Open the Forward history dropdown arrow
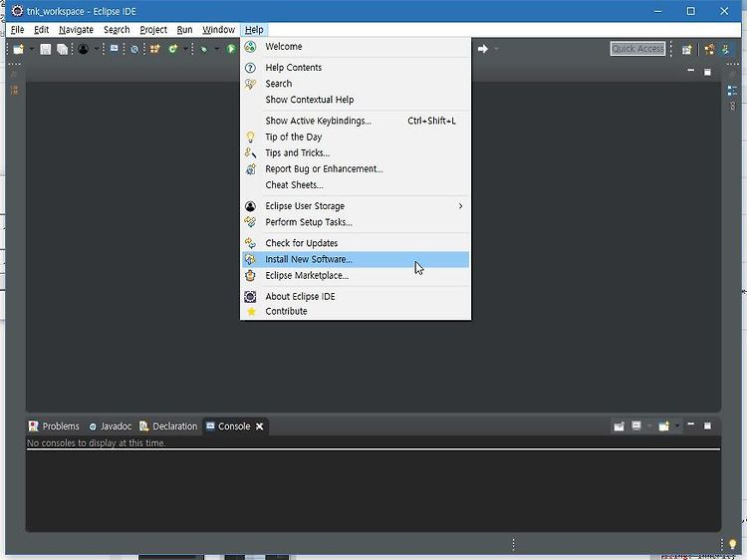This screenshot has height=560, width=747. (x=496, y=49)
